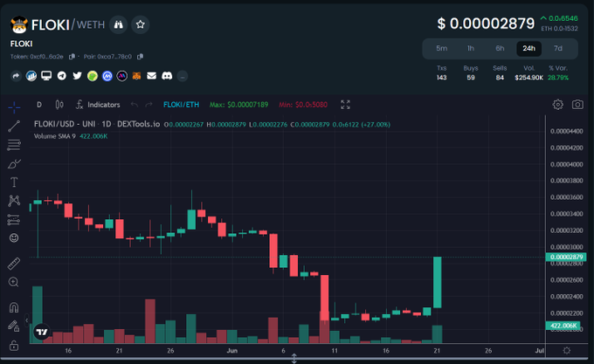Select the pattern drawing tool

pos(14,201)
